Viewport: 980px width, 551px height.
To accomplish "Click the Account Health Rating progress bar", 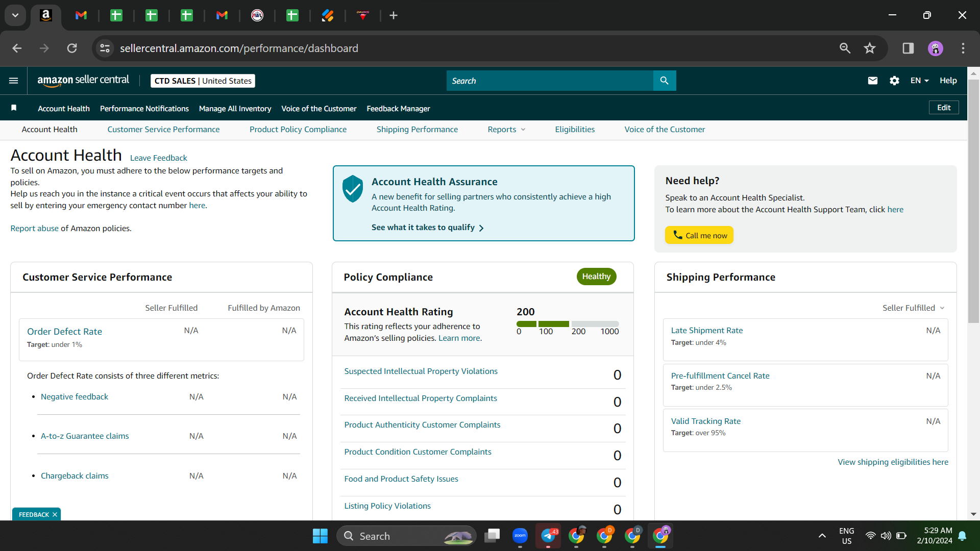I will tap(568, 324).
